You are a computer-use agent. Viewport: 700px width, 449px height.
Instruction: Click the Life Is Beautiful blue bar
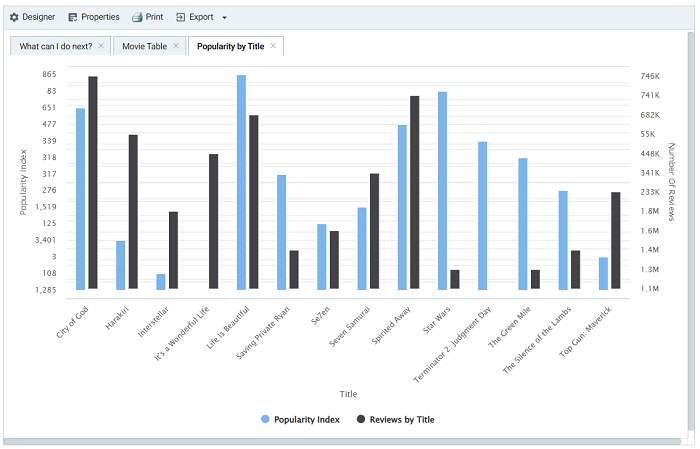tap(241, 182)
